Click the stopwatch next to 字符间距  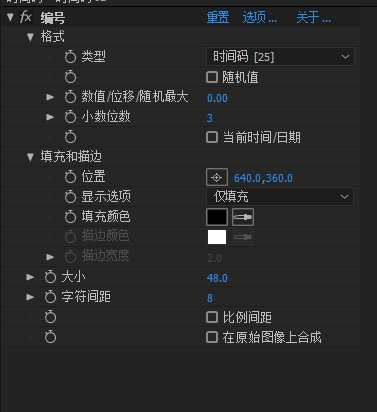click(x=50, y=297)
